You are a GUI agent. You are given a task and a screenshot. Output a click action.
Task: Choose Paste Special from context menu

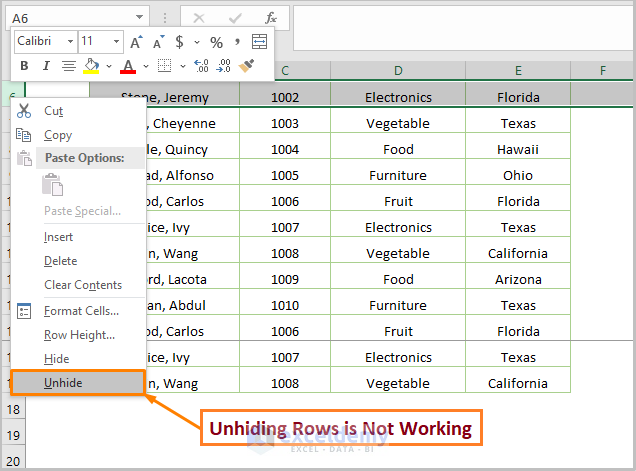(x=83, y=211)
